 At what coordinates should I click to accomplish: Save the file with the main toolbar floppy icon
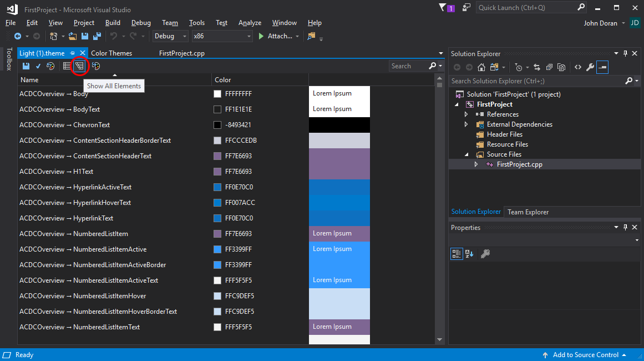pyautogui.click(x=85, y=36)
